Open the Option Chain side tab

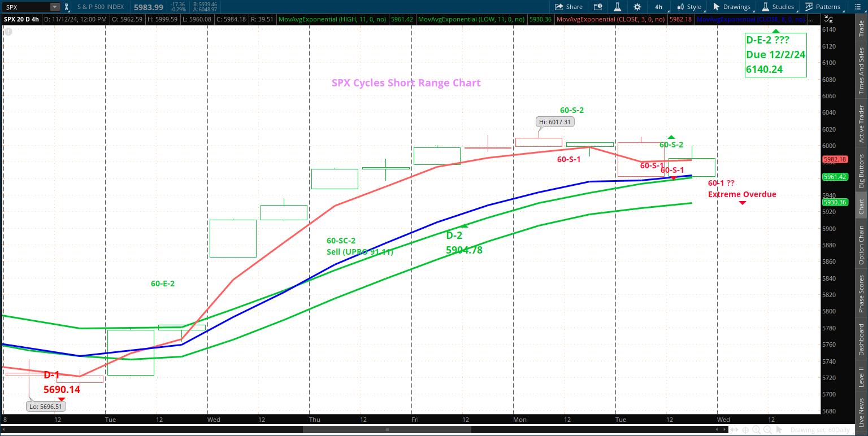(x=861, y=245)
